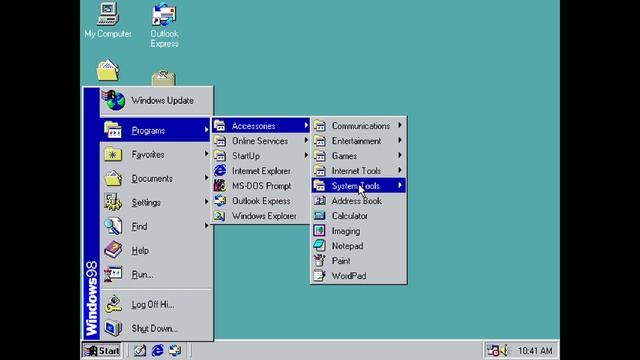Expand the Find submenu arrow
The image size is (640, 360).
point(207,226)
